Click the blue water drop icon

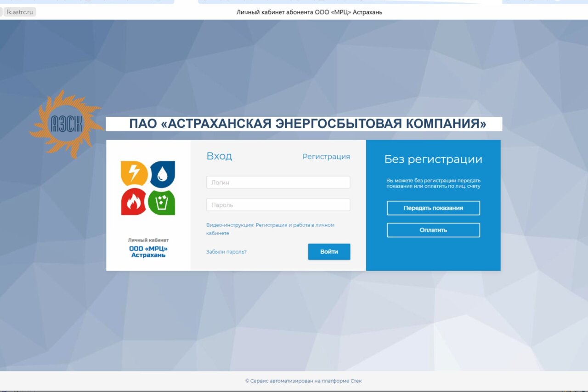(x=162, y=173)
